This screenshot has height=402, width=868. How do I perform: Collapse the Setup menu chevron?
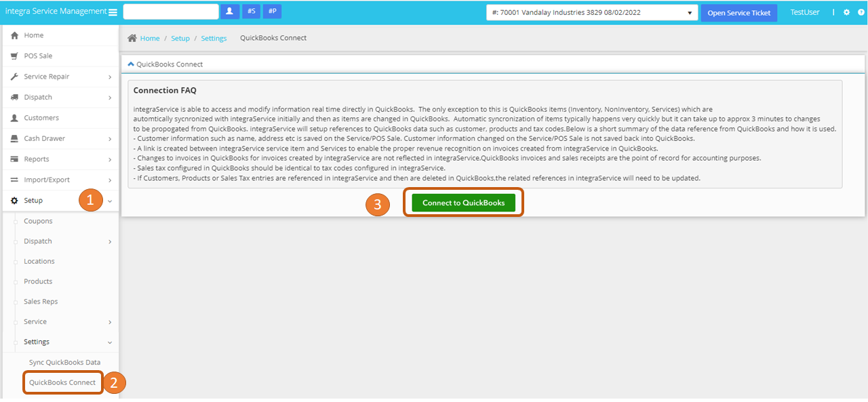pyautogui.click(x=110, y=201)
